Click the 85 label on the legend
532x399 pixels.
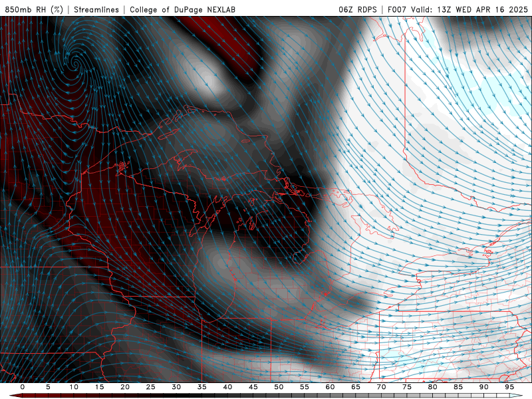tap(458, 387)
